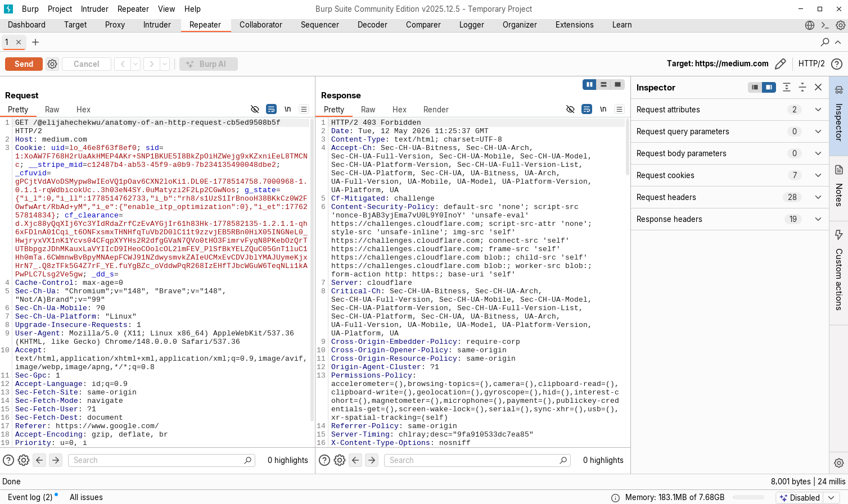Collapse all Inspector sections
Viewport: 848px width, 504px height.
802,87
